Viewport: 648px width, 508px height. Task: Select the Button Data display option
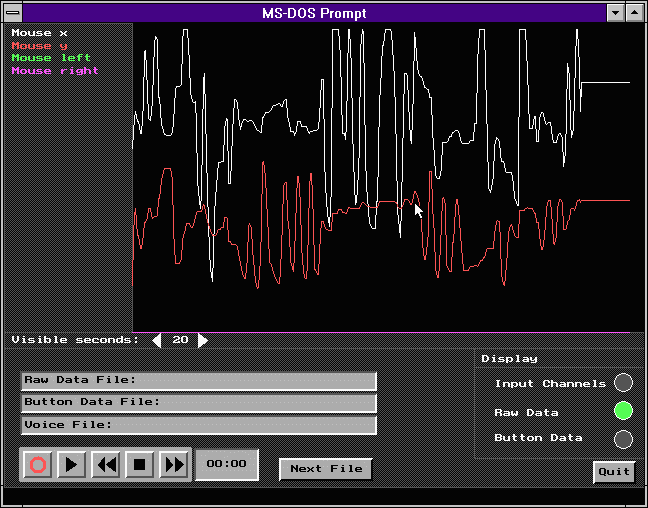coord(623,439)
